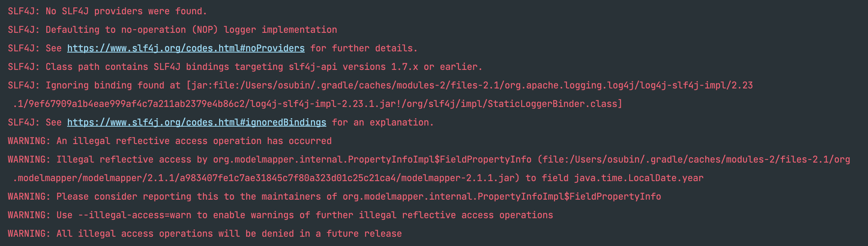Click the '(NOP)' text in logger line

click(x=205, y=30)
